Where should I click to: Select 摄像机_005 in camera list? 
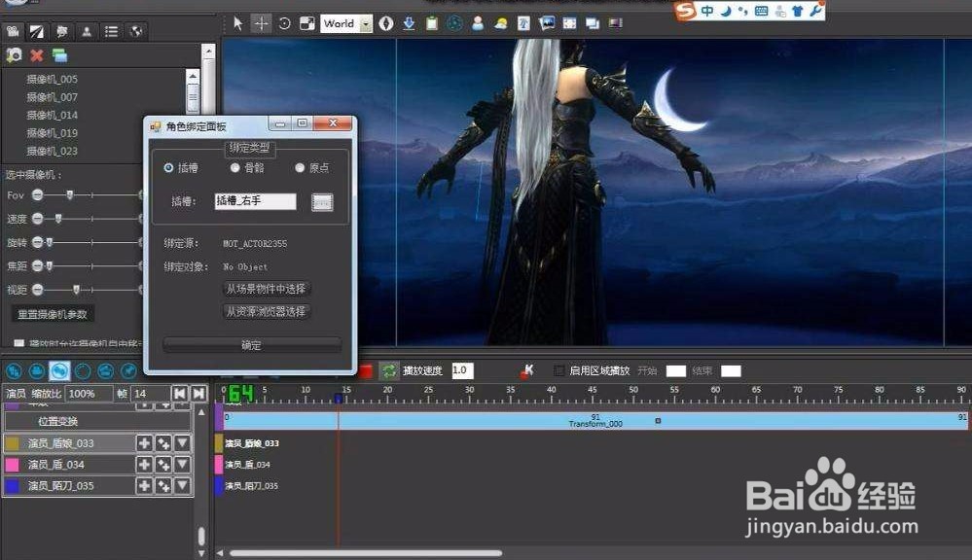(x=53, y=80)
